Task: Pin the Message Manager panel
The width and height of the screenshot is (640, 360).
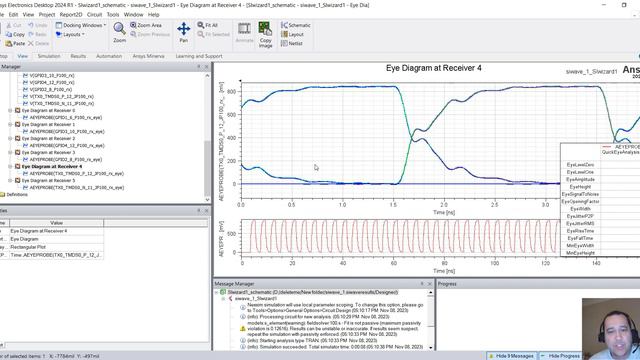Action: pyautogui.click(x=422, y=284)
